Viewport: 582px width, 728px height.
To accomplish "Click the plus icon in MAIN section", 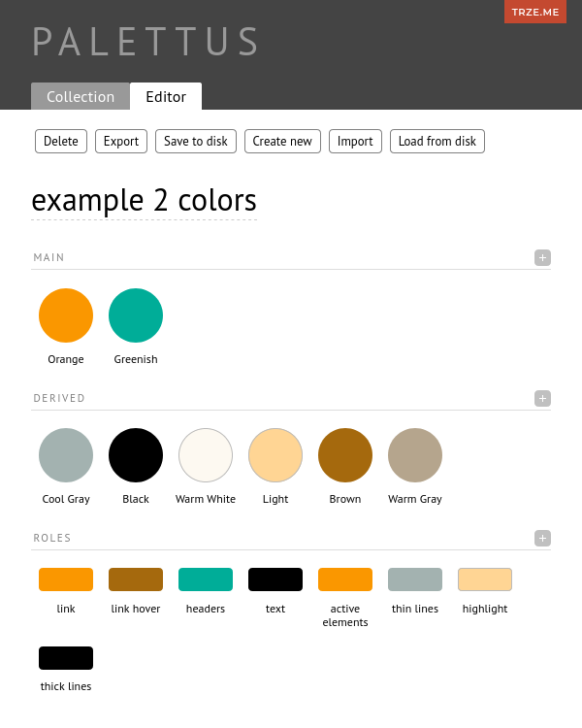I will pos(542,257).
